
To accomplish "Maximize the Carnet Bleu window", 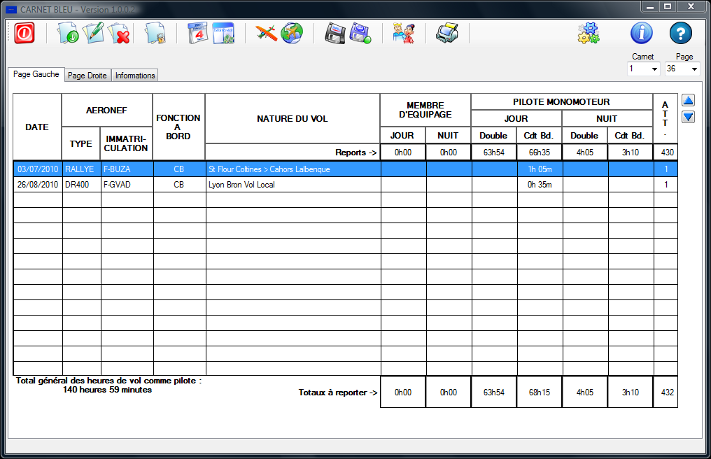I will click(x=667, y=6).
